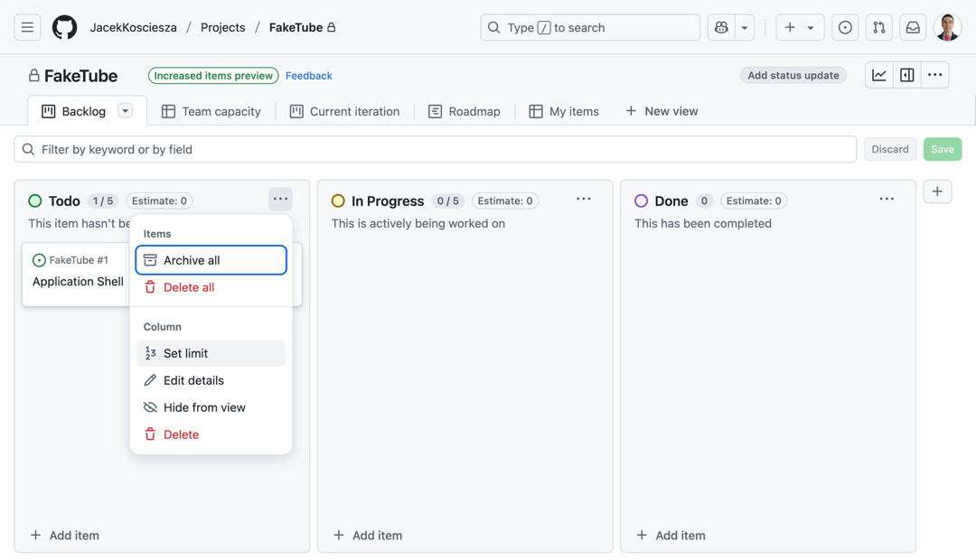Viewport: 976px width, 560px height.
Task: View issues icon in header
Action: click(845, 27)
